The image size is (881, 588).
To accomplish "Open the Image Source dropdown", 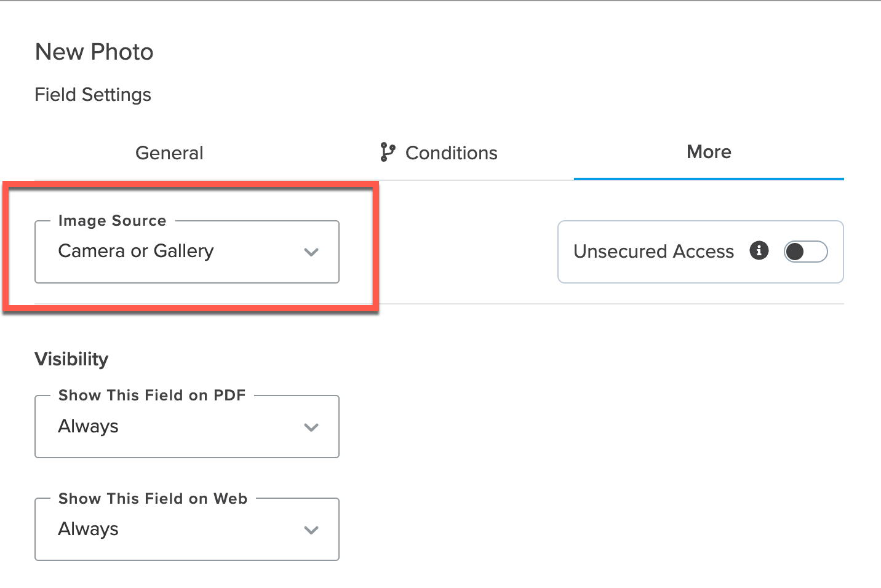I will 186,252.
